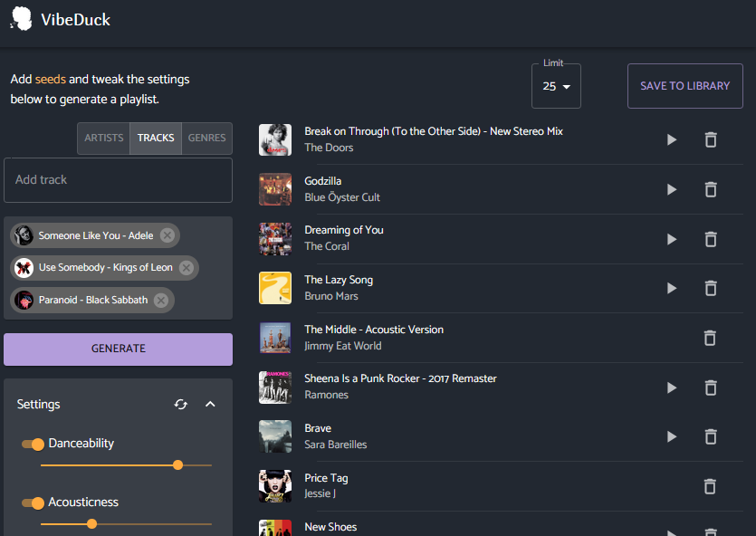Screen dimensions: 756x536
Task: Trash the Brave track by Sara Bareilles
Action: pos(711,436)
